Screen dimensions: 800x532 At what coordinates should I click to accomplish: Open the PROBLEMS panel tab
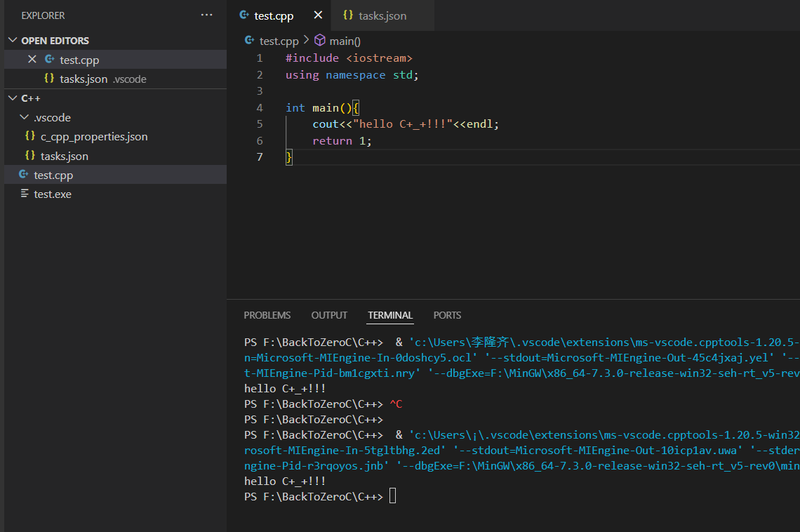click(x=267, y=315)
